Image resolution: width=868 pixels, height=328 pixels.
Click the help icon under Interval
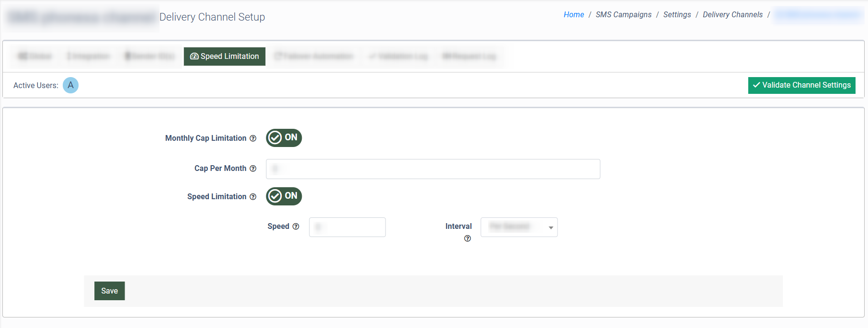pos(468,238)
